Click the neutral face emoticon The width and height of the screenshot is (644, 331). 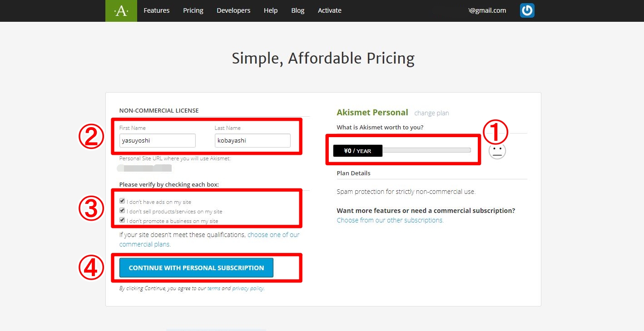(x=497, y=151)
